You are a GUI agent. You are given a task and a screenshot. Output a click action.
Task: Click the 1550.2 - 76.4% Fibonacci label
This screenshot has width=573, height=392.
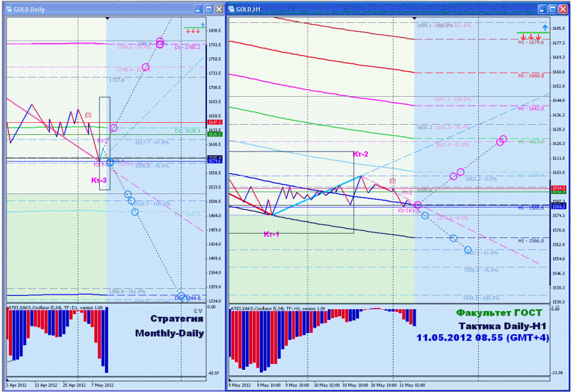point(481,270)
